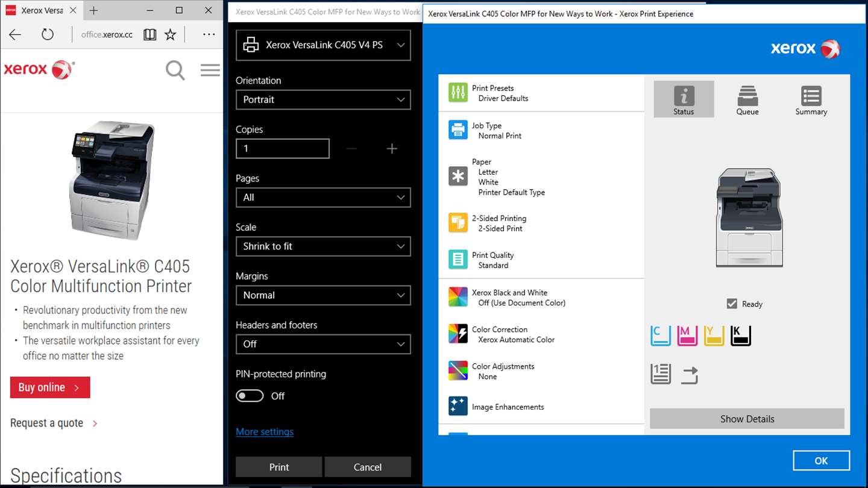Image resolution: width=868 pixels, height=488 pixels.
Task: Open the Paper settings asterisk icon
Action: (458, 176)
